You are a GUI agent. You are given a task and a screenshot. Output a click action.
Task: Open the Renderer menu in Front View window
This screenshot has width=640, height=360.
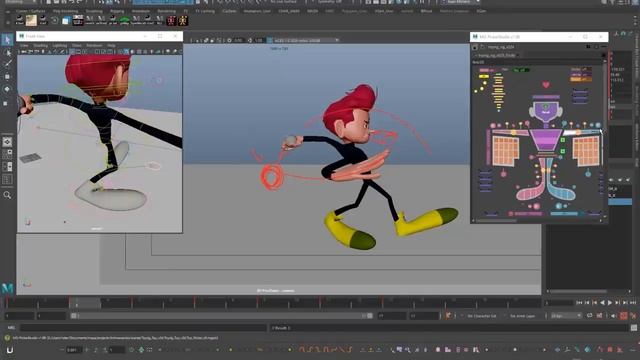tap(94, 45)
